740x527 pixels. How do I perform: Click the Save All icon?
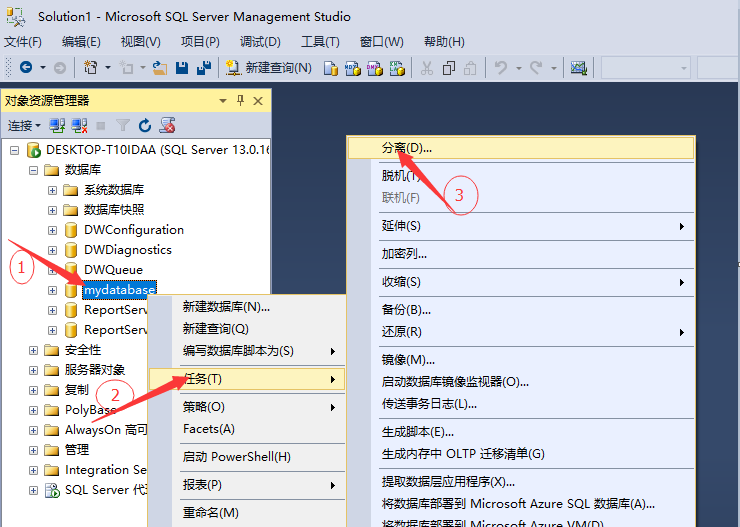(x=204, y=68)
